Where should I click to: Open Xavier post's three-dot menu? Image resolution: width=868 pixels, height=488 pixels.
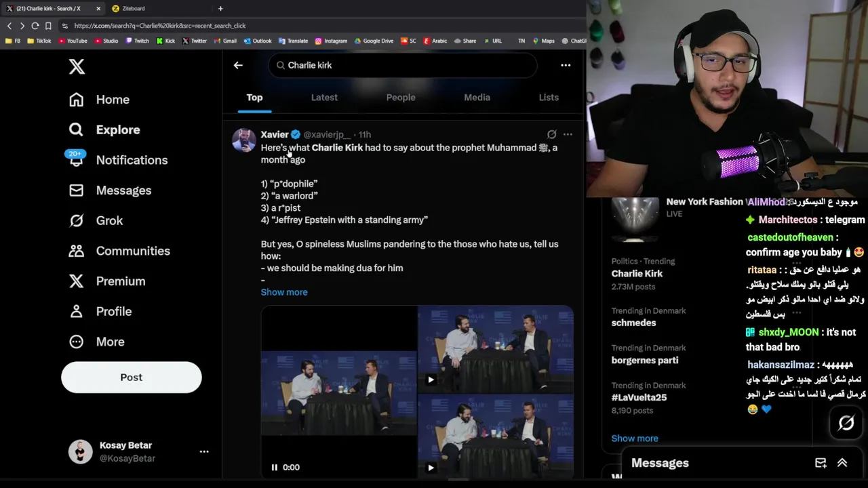[568, 135]
